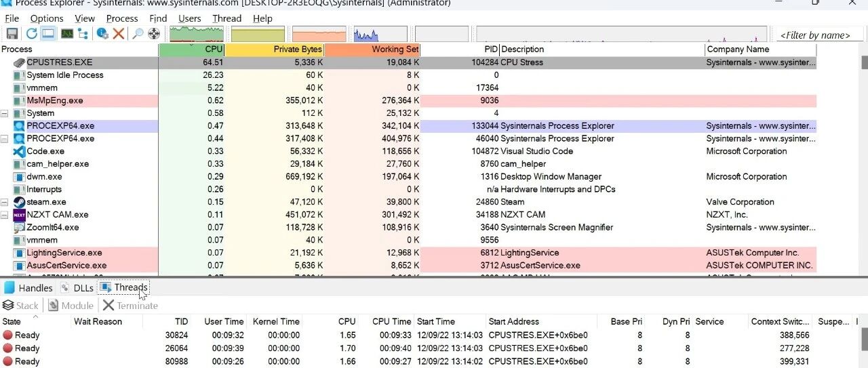The image size is (868, 368).
Task: Select the thread row with TID 30824
Action: (x=429, y=335)
